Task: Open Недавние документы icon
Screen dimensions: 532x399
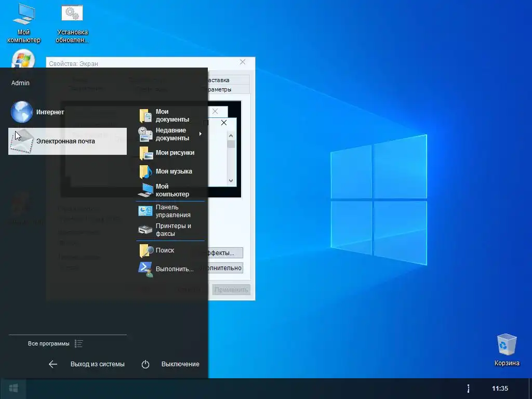Action: [x=145, y=135]
